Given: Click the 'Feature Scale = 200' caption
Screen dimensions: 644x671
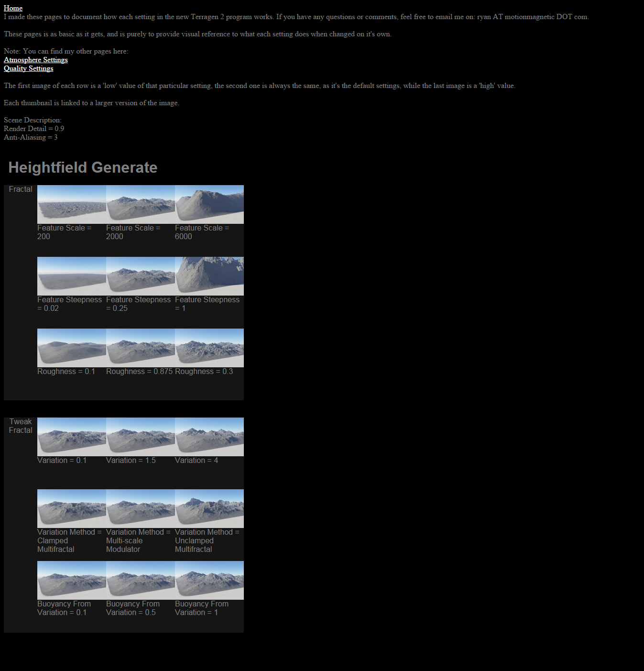Looking at the screenshot, I should [x=65, y=232].
